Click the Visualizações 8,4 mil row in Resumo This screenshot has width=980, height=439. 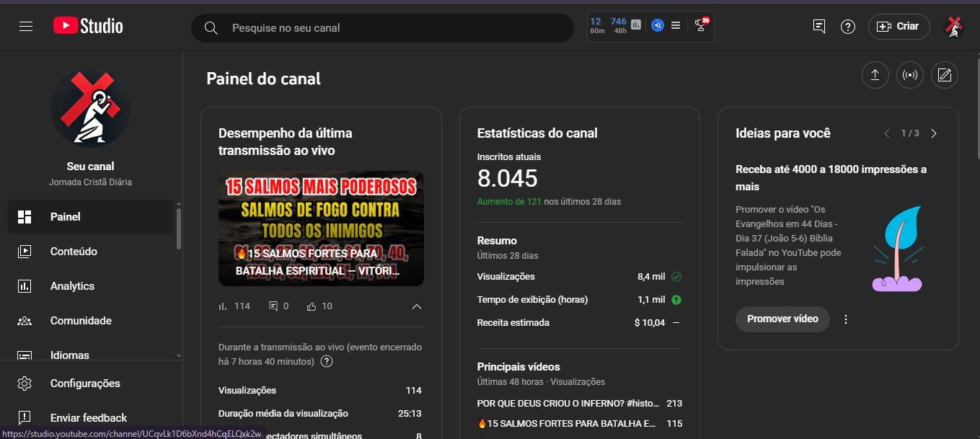(580, 277)
